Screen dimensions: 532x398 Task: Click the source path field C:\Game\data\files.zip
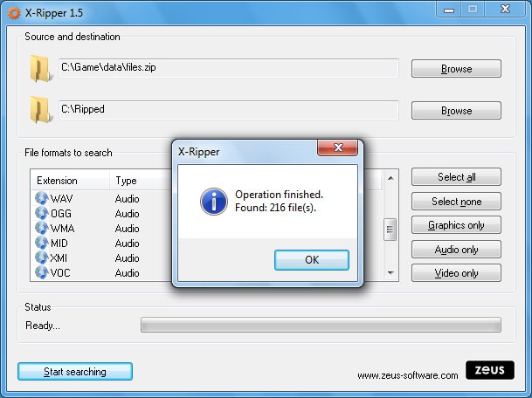click(x=229, y=68)
